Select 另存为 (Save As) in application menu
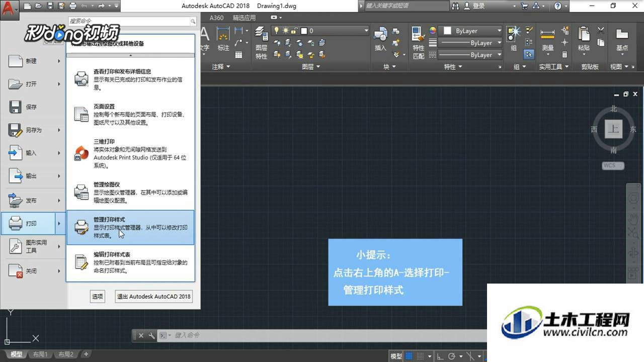 pyautogui.click(x=34, y=130)
